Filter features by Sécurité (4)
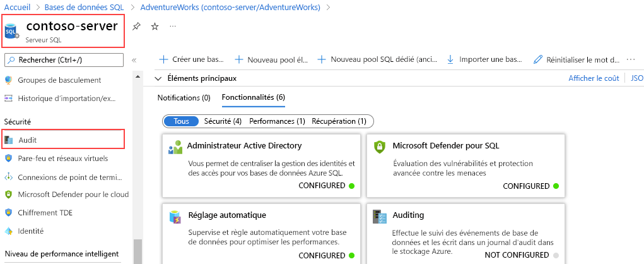 coord(223,121)
